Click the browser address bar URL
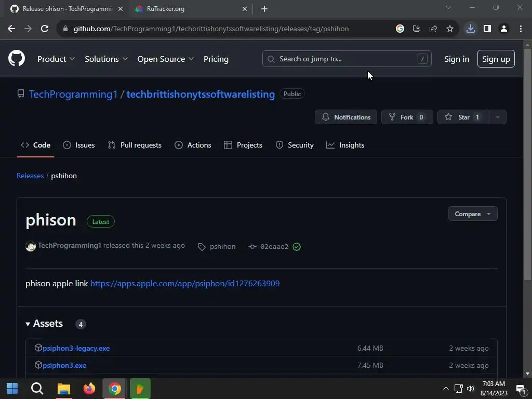The width and height of the screenshot is (532, 399). pos(211,29)
